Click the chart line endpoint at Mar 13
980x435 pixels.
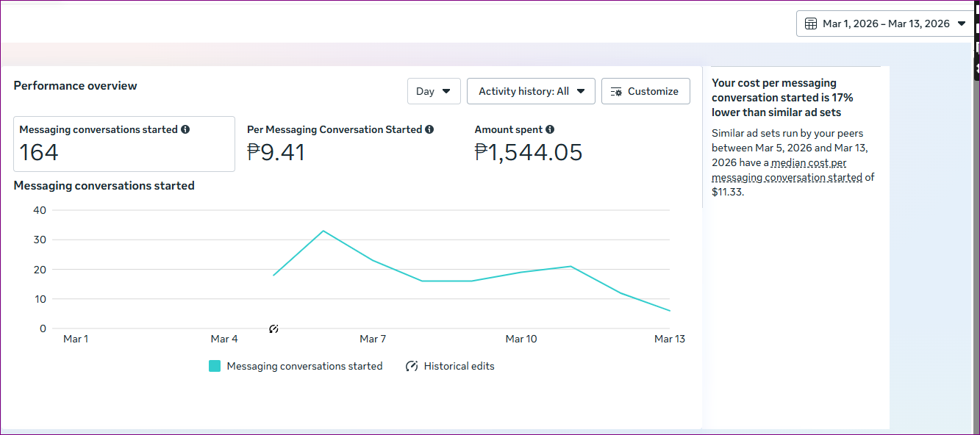tap(669, 311)
